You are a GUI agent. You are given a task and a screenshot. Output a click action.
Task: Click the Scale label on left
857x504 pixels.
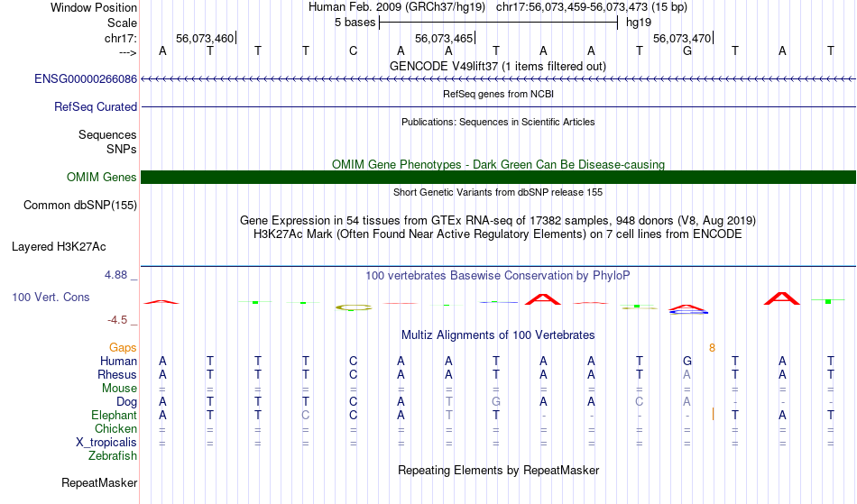click(122, 23)
